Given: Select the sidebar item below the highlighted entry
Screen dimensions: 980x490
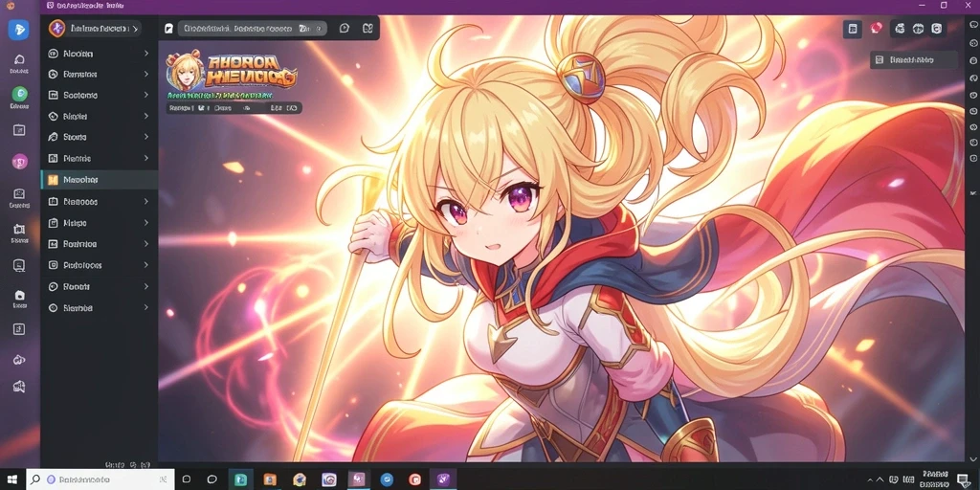Looking at the screenshot, I should click(100, 201).
